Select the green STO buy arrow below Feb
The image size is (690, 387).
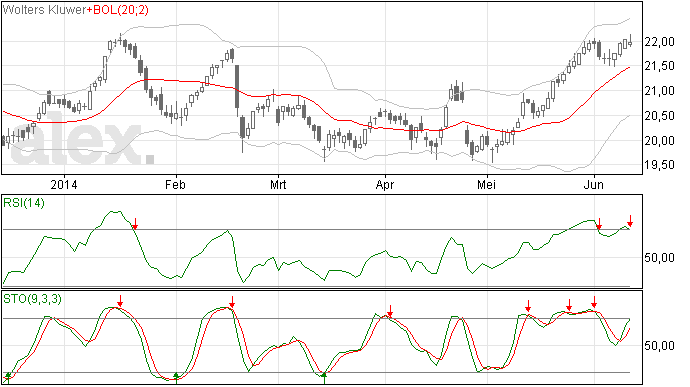[176, 377]
